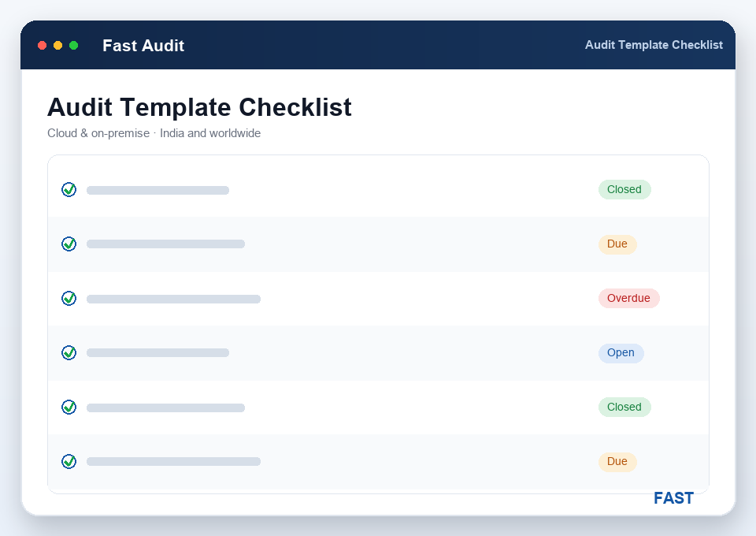Click the yellow minimize window dot
This screenshot has width=756, height=536.
point(57,46)
